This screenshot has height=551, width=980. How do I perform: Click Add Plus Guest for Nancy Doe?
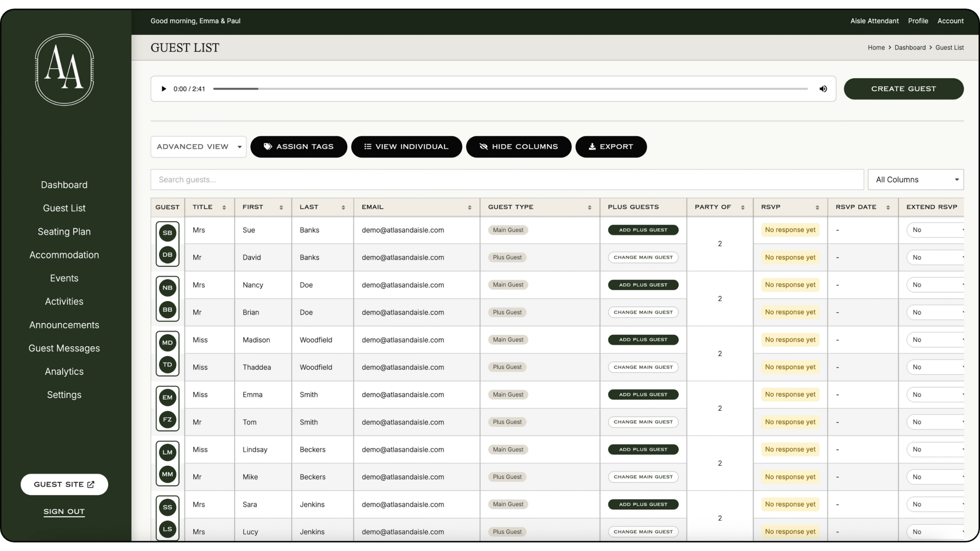point(643,285)
